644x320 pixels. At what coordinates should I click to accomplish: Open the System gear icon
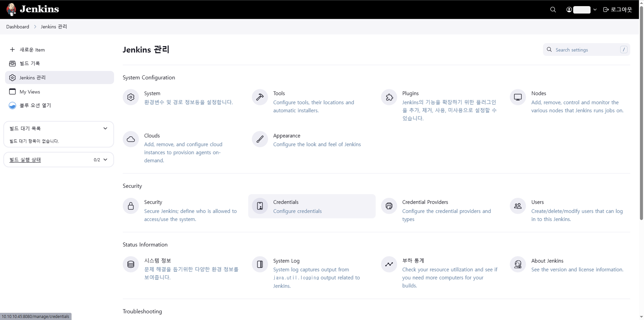coord(131,97)
